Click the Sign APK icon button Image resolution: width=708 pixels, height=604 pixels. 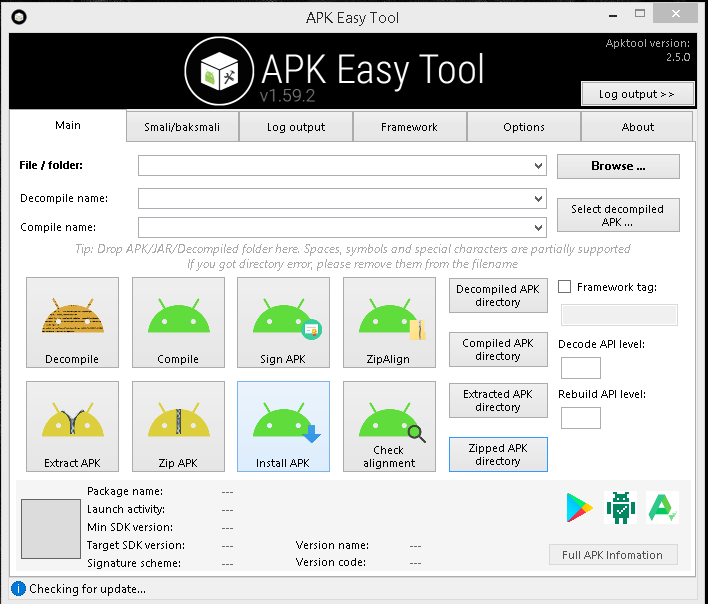pos(284,322)
